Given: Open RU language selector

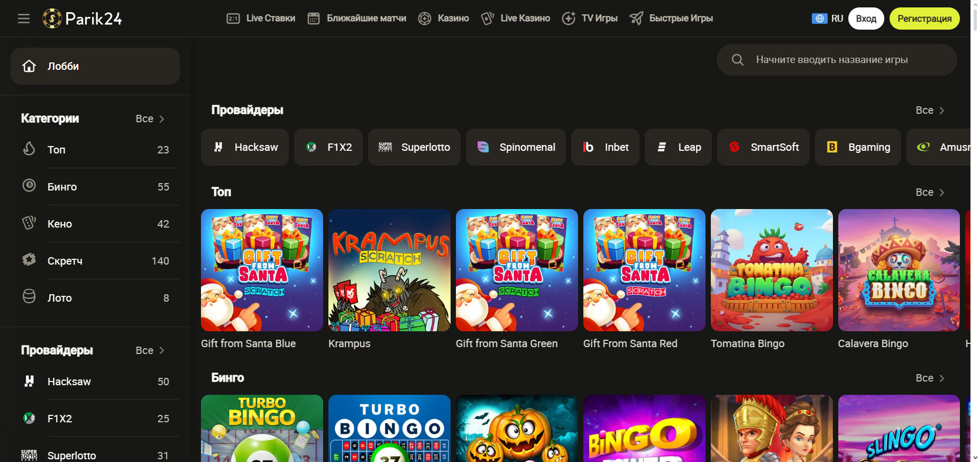Looking at the screenshot, I should coord(828,19).
